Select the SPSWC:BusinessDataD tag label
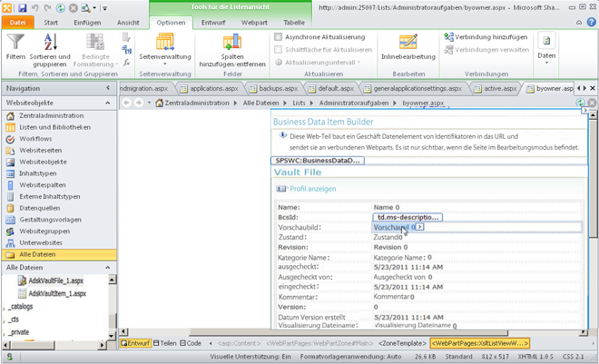 point(318,161)
